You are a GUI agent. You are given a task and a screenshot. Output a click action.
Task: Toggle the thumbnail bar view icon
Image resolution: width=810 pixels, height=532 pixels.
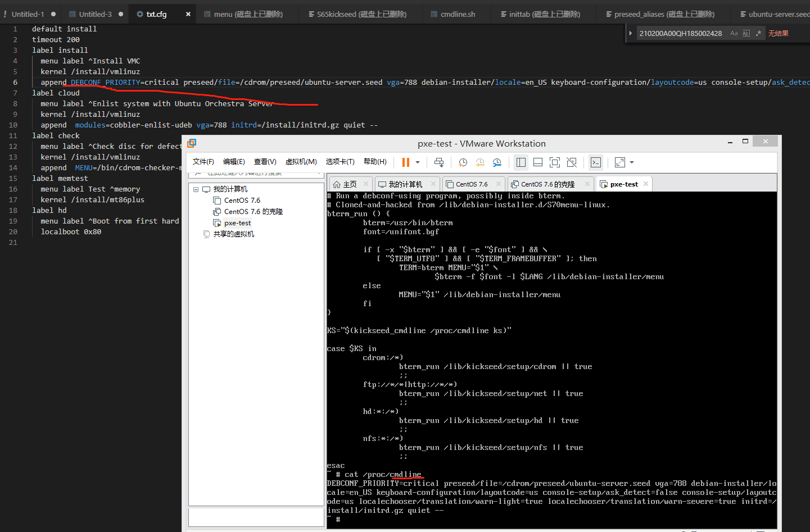538,162
